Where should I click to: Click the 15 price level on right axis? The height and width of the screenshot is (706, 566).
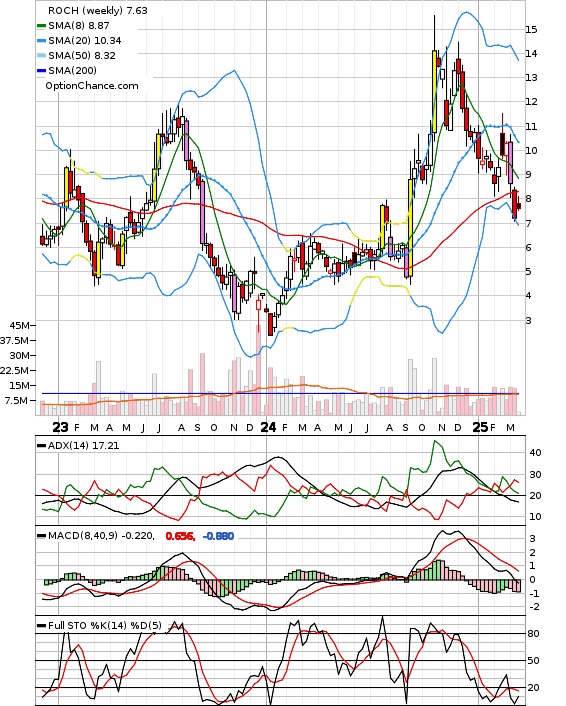tap(531, 30)
